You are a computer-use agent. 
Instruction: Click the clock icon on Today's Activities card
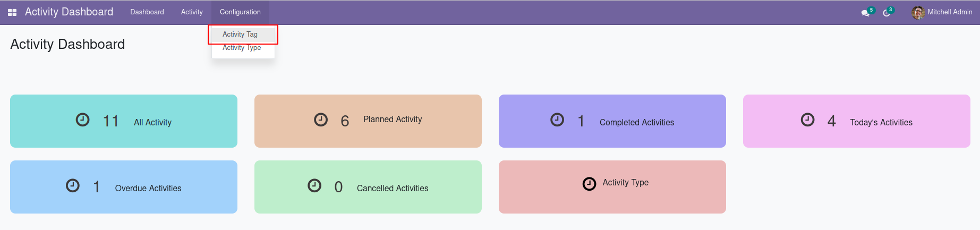pyautogui.click(x=807, y=120)
